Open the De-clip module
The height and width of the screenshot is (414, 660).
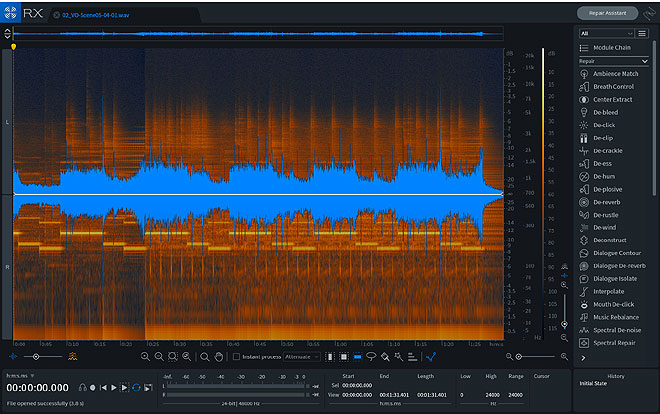click(596, 138)
